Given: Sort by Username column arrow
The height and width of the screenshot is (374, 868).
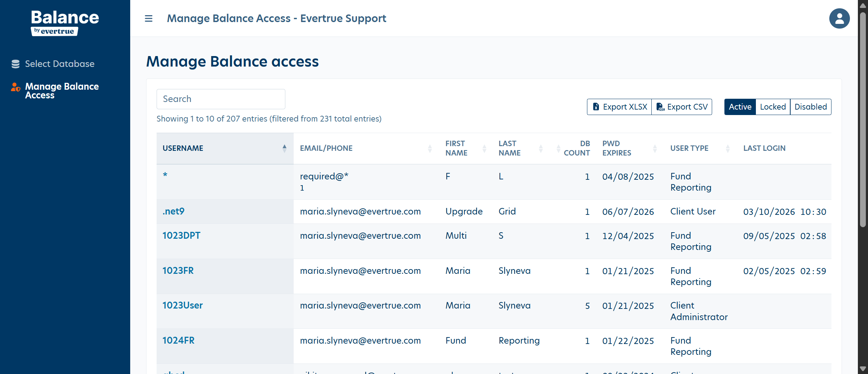Looking at the screenshot, I should point(285,148).
